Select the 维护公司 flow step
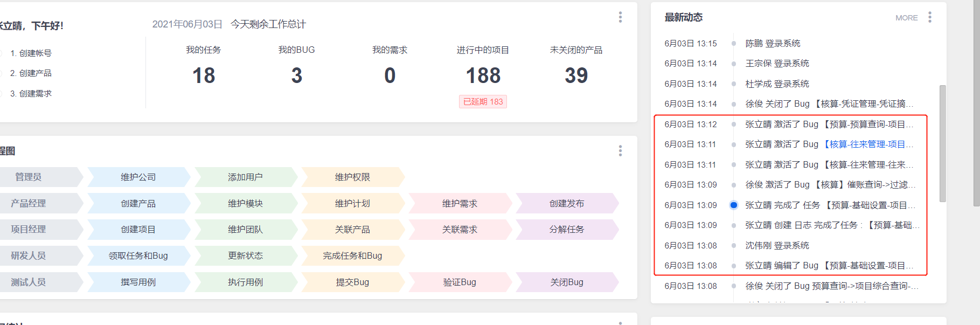This screenshot has width=980, height=325. point(138,177)
